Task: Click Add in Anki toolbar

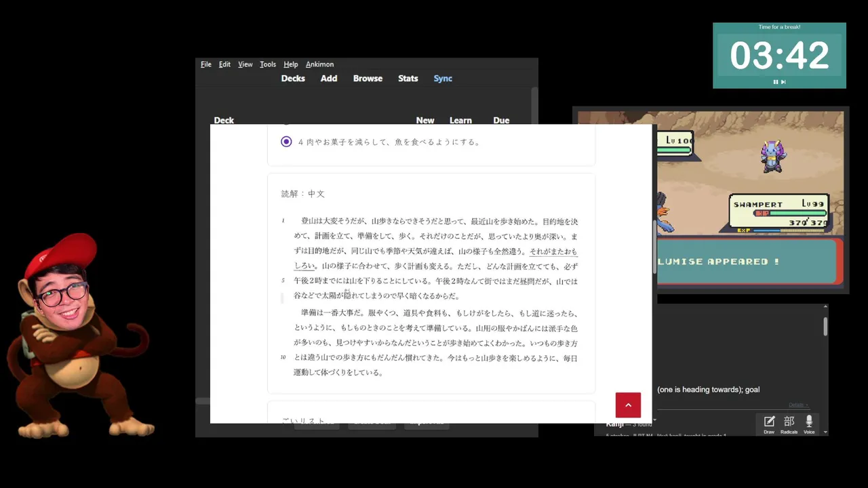Action: coord(329,79)
